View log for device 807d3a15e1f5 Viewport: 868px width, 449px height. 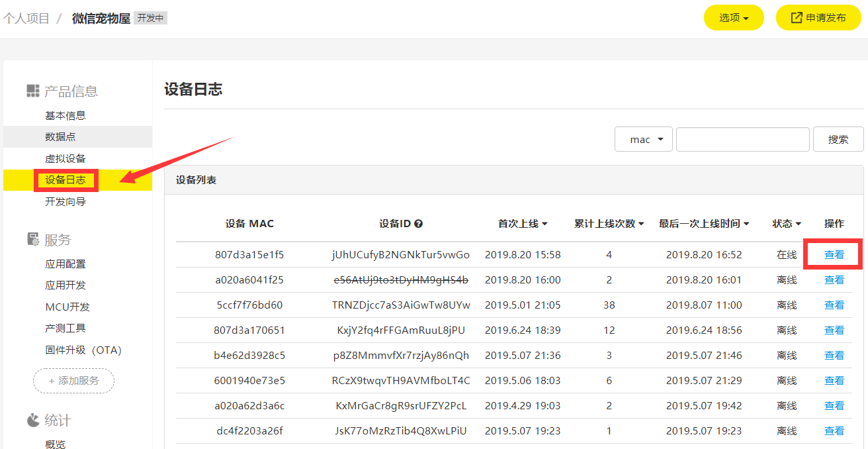click(x=834, y=255)
